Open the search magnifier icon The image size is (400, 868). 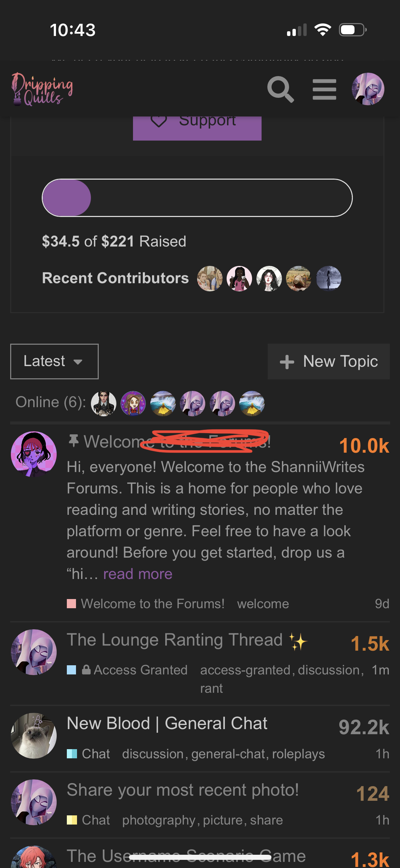pyautogui.click(x=280, y=89)
